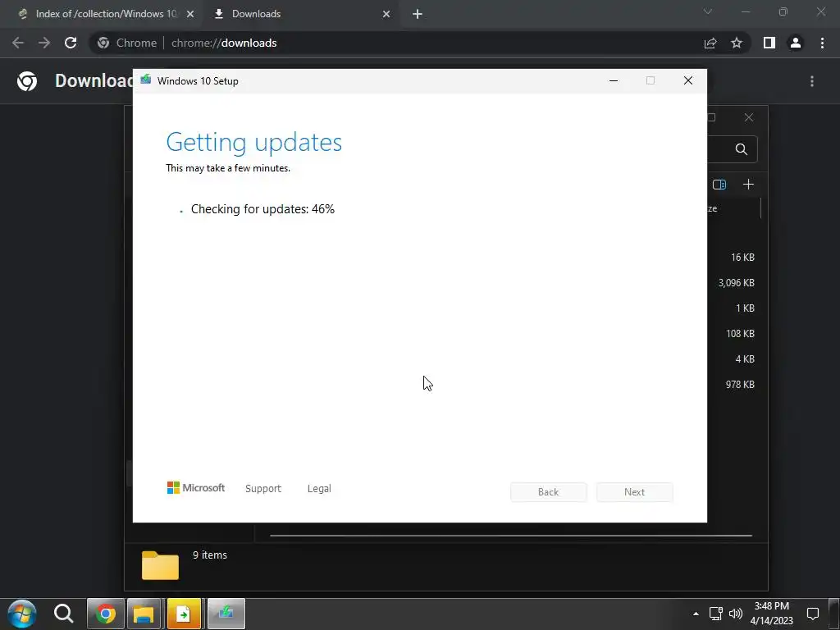Click the search icon in file explorer window
This screenshot has width=840, height=630.
coord(742,149)
